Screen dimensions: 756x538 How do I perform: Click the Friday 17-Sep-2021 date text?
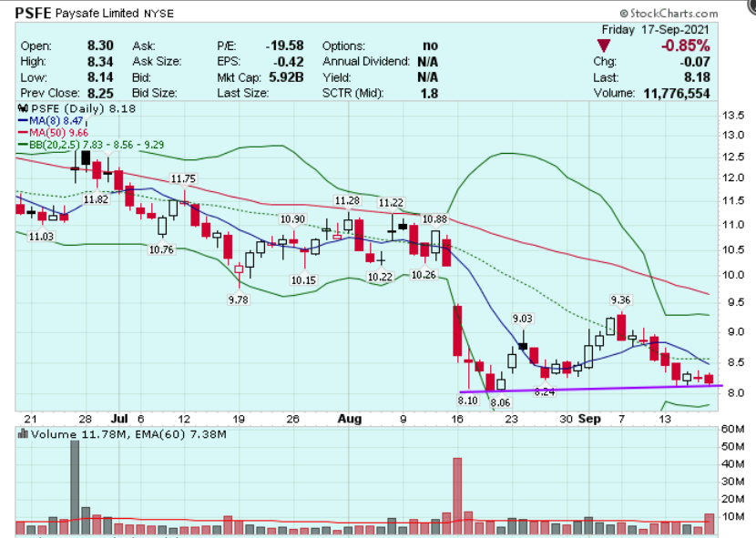click(x=655, y=30)
